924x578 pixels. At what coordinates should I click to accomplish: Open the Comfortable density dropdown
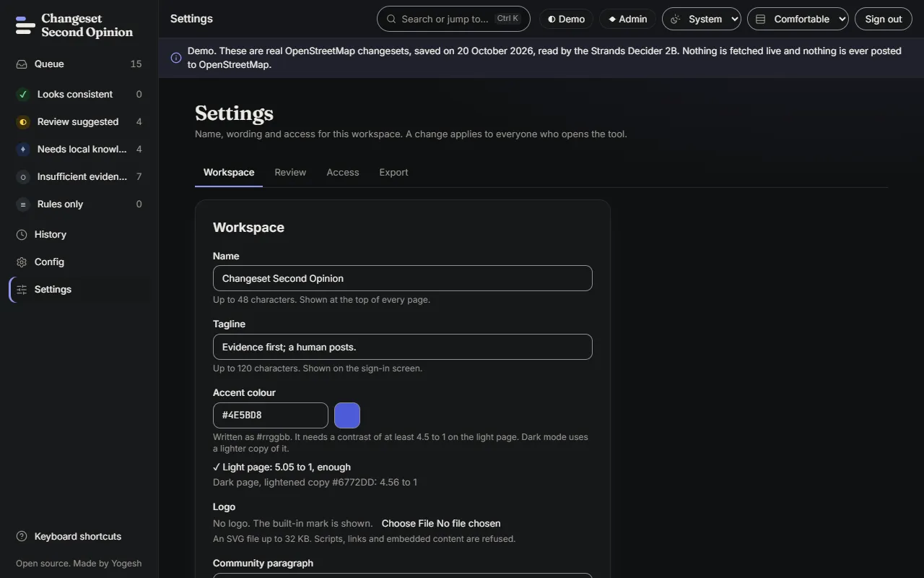pos(798,20)
